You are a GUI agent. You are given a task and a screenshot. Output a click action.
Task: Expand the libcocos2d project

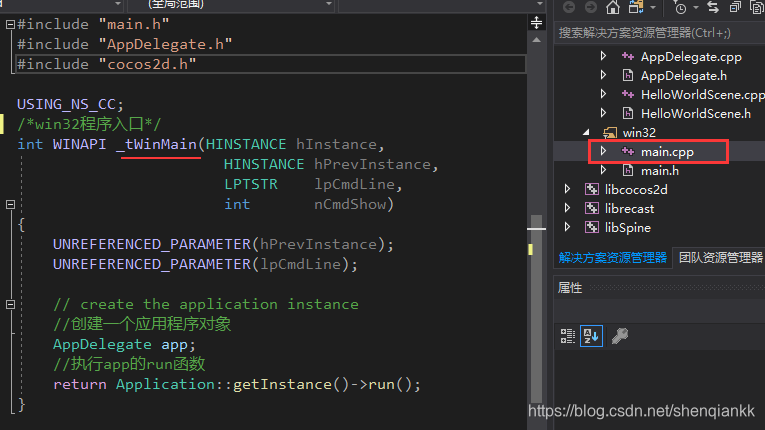point(567,189)
